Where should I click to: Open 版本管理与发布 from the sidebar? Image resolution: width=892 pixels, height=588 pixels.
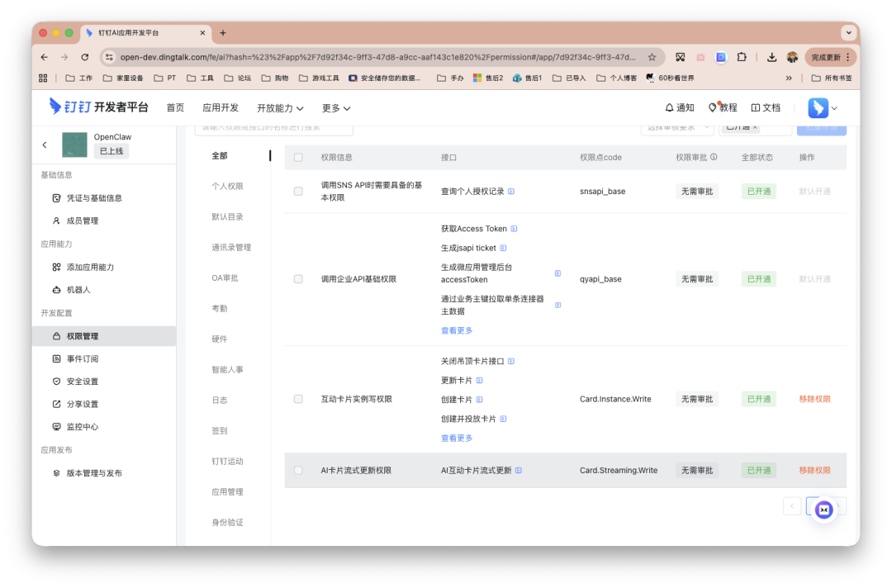point(94,473)
